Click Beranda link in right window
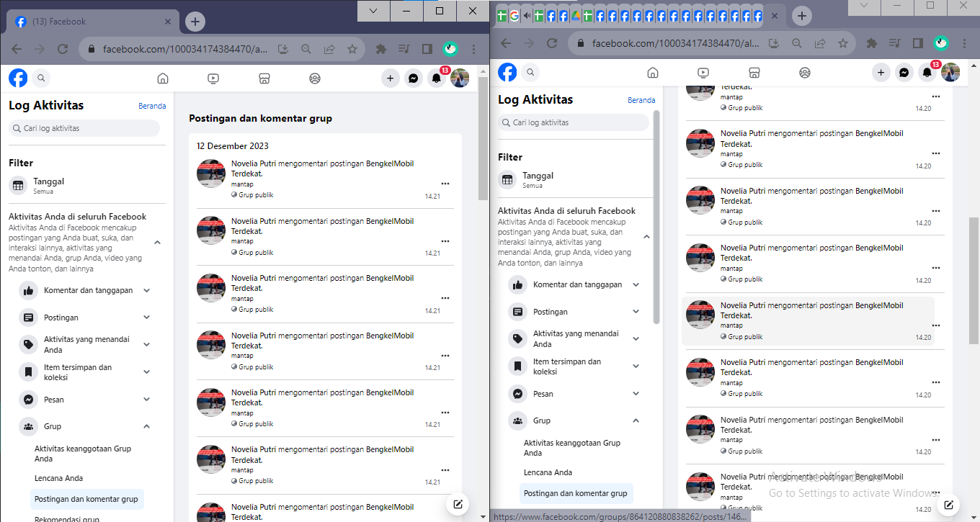This screenshot has width=980, height=522. coord(641,100)
